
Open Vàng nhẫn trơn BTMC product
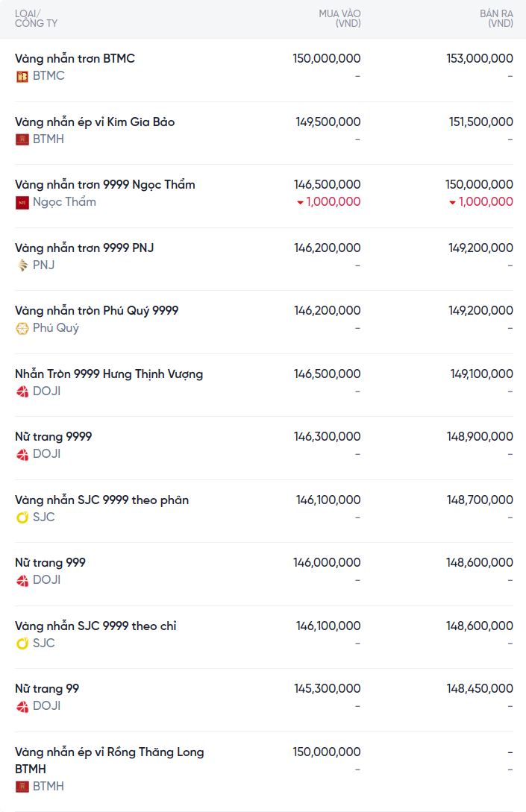tap(75, 58)
